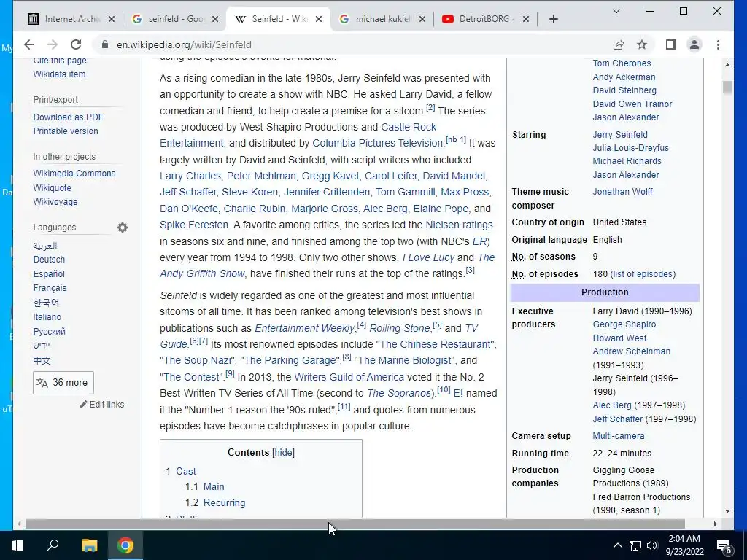Open the Rolling Stone link
The width and height of the screenshot is (747, 560).
[400, 328]
